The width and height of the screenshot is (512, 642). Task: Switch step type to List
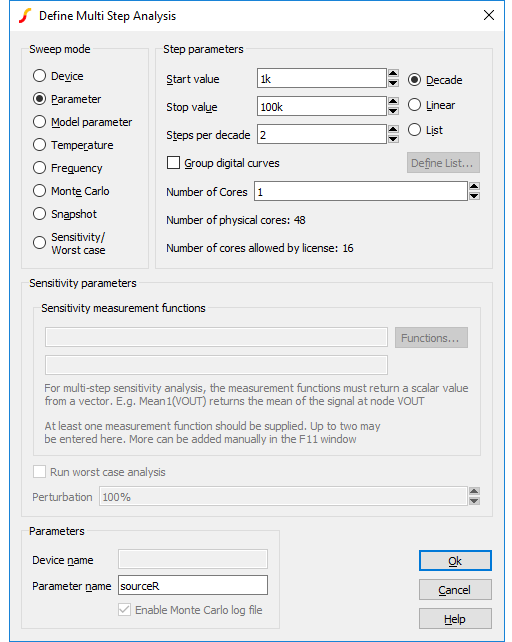(x=414, y=130)
